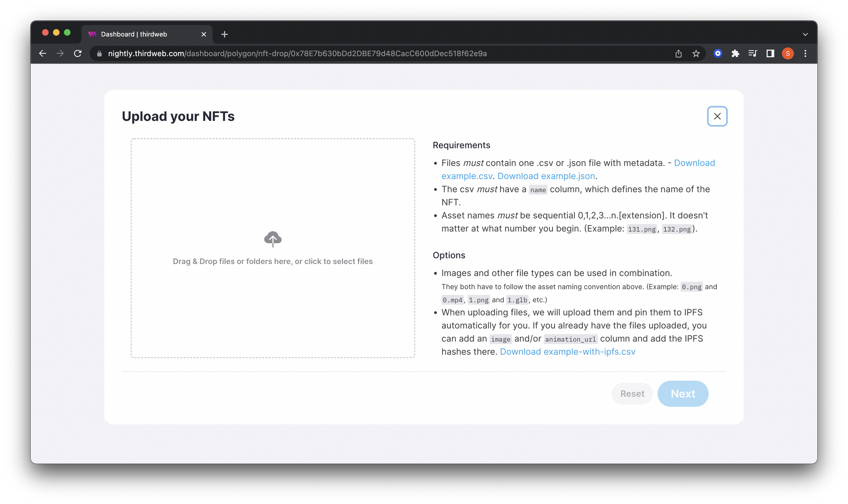848x504 pixels.
Task: Click the '1.png' code example
Action: point(479,300)
